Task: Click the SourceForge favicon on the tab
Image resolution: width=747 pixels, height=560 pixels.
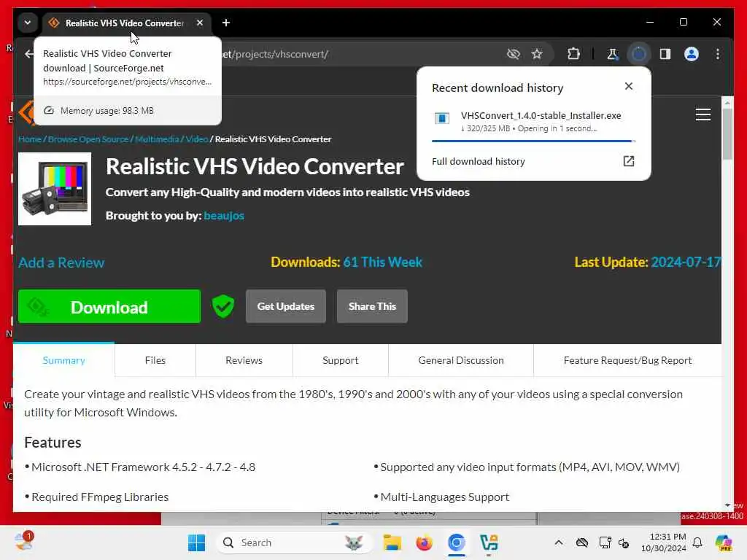Action: pyautogui.click(x=54, y=23)
